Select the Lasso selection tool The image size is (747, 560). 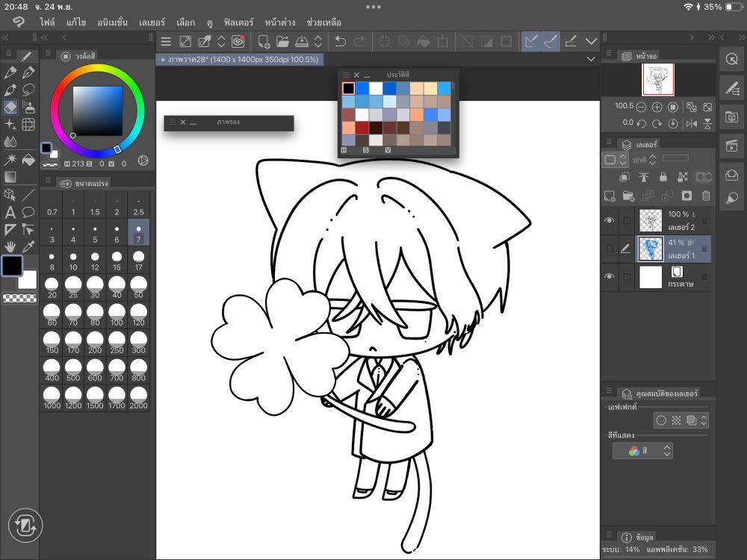[28, 90]
